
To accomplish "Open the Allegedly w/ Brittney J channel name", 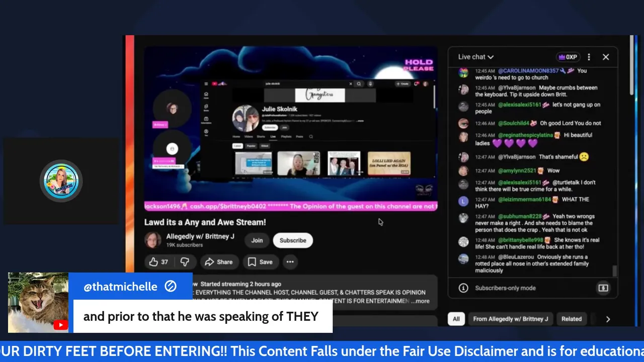I will pos(200,236).
